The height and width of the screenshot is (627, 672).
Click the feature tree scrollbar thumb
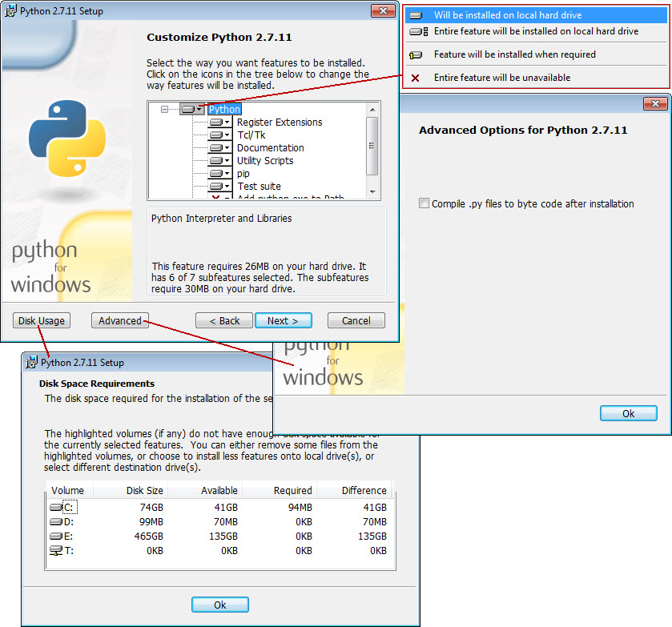pyautogui.click(x=372, y=146)
